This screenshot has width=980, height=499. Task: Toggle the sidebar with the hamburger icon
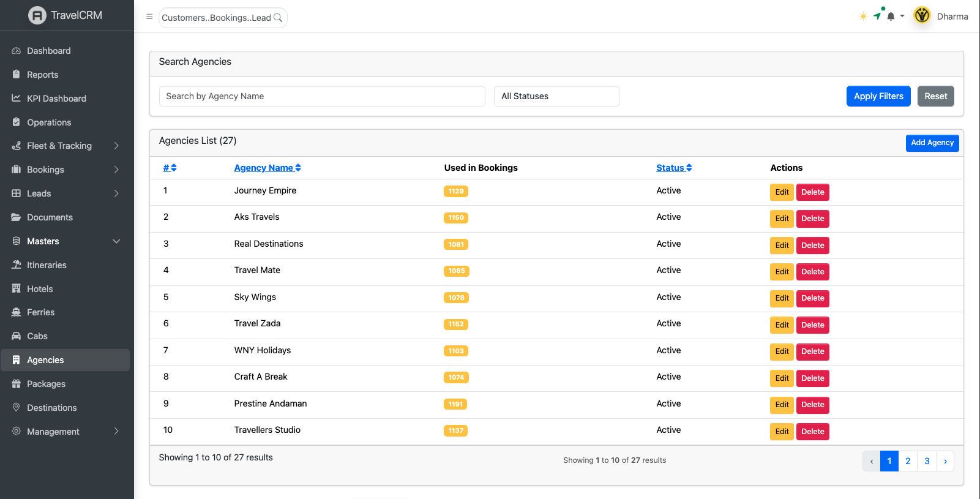[x=149, y=17]
